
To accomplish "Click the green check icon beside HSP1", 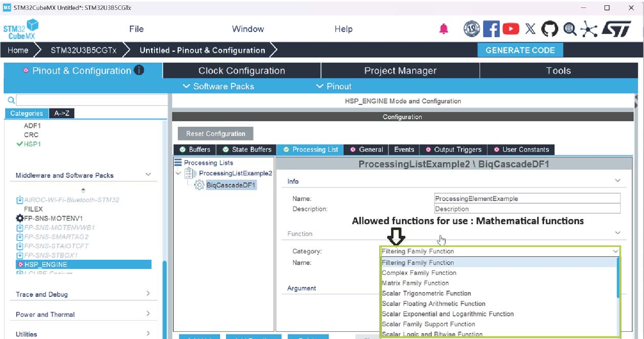I will coord(20,144).
